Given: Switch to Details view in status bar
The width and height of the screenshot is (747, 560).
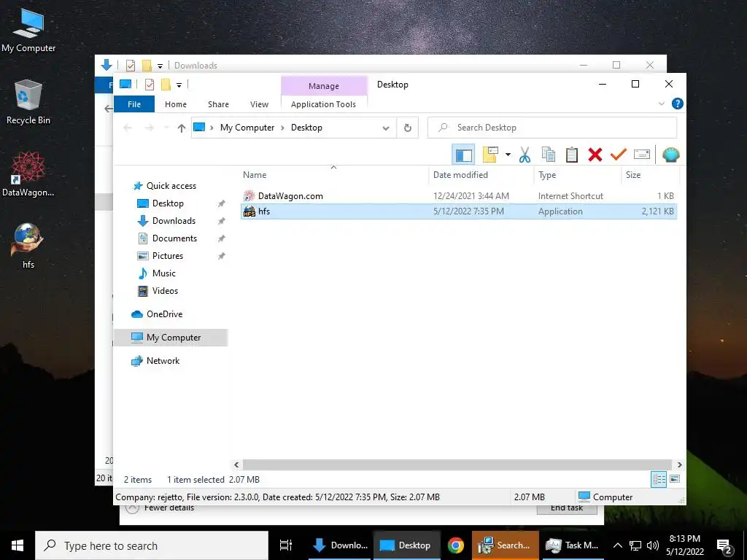Looking at the screenshot, I should coord(659,479).
